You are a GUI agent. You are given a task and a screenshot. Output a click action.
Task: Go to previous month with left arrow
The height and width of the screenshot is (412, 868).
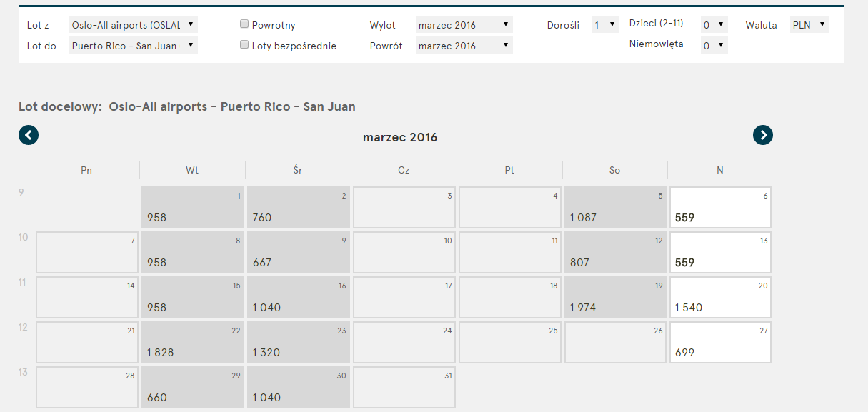point(29,135)
